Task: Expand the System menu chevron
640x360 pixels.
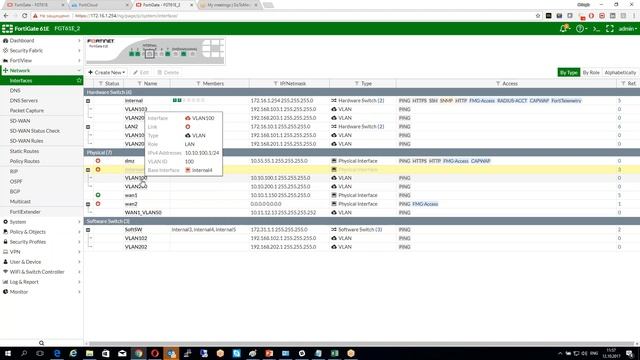Action: point(79,222)
